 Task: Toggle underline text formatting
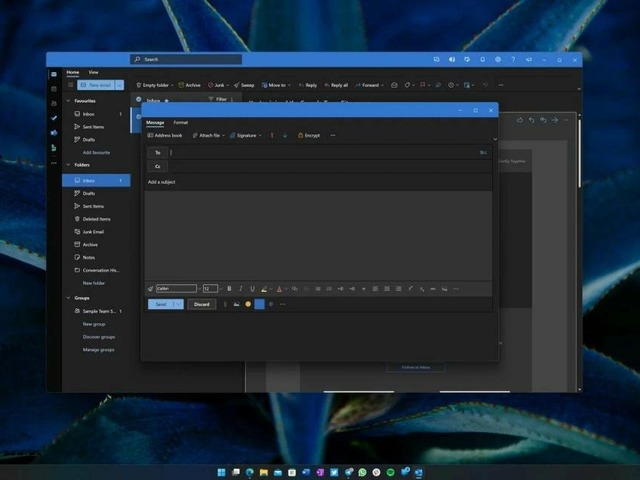[252, 288]
